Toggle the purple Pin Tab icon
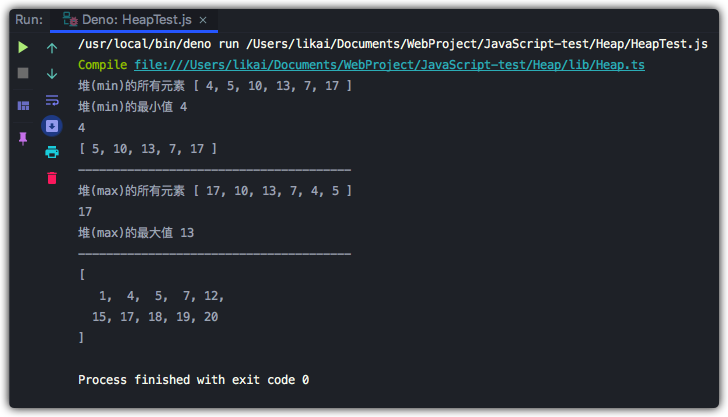 point(23,138)
